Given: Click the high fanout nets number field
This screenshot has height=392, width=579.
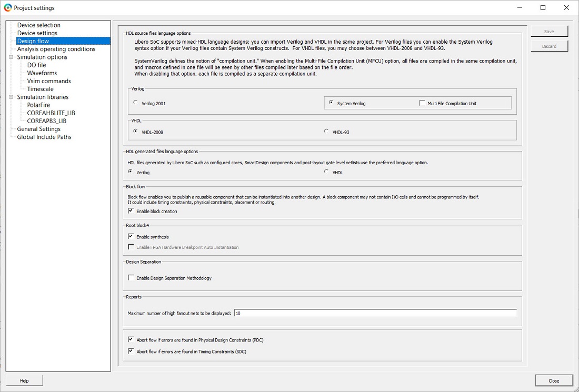Looking at the screenshot, I should [375, 313].
